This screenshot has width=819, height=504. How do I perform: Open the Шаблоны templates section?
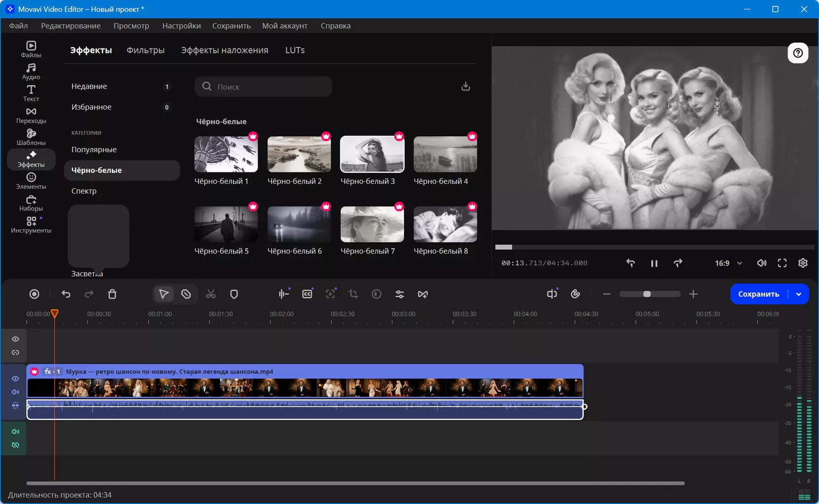pyautogui.click(x=31, y=137)
